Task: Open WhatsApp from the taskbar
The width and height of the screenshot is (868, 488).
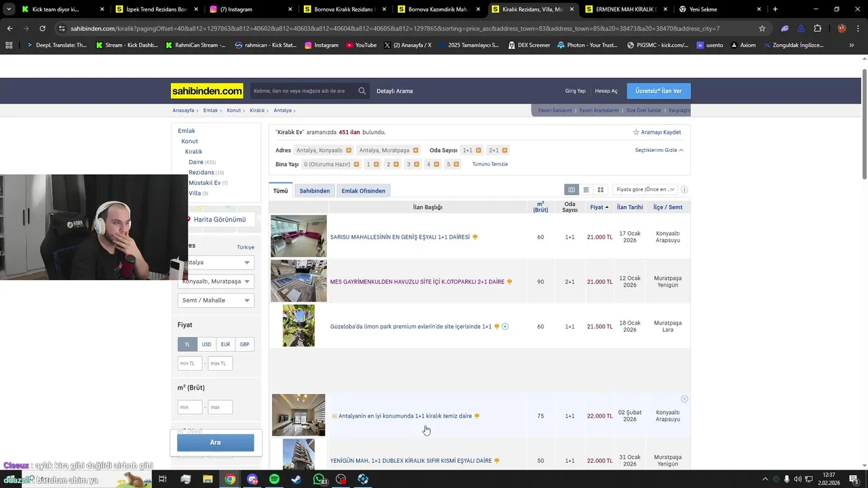Action: pyautogui.click(x=319, y=479)
